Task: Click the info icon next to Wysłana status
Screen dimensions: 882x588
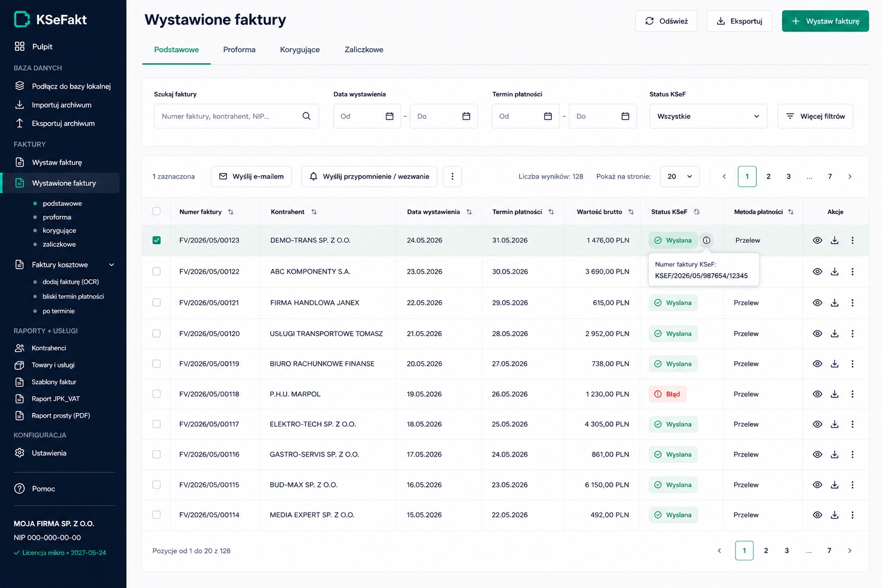Action: coord(707,241)
